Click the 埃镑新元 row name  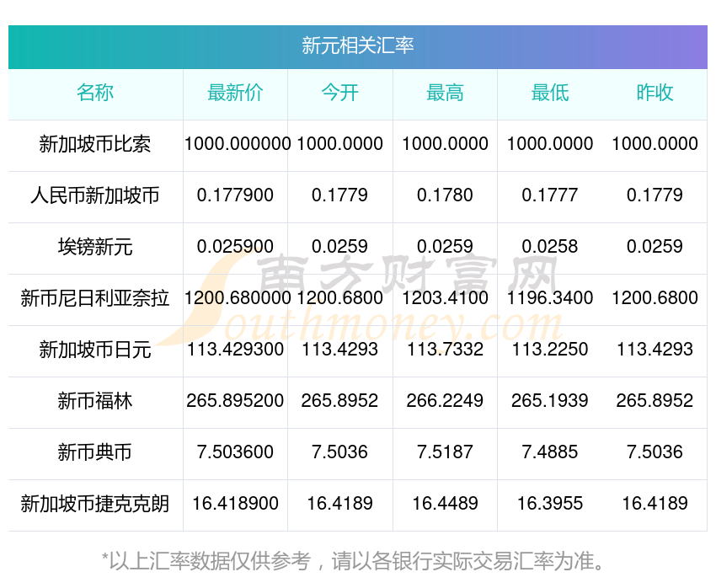click(x=95, y=247)
